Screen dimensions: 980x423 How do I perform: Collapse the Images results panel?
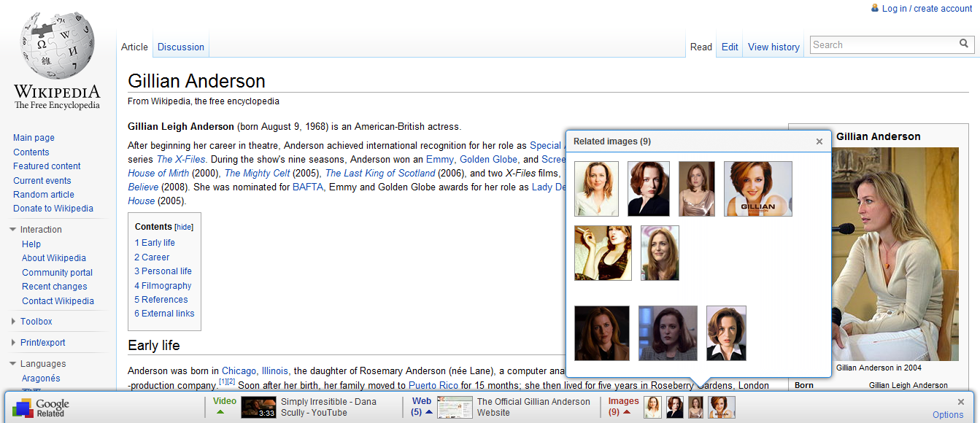click(626, 412)
